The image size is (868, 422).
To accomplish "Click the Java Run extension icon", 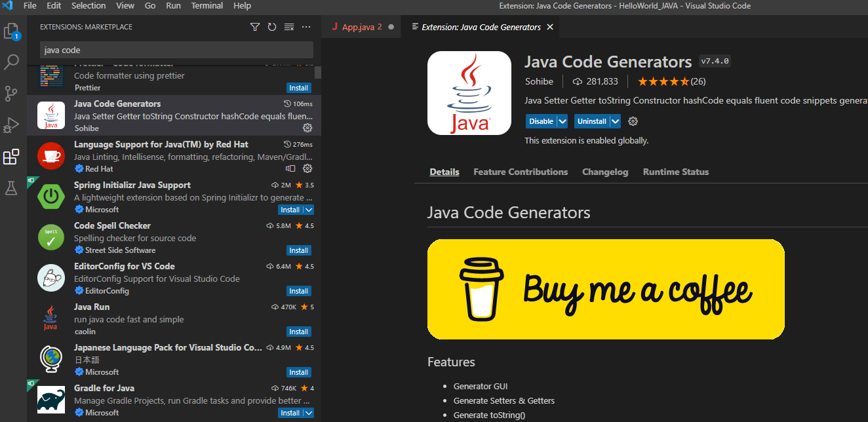I will (x=51, y=318).
